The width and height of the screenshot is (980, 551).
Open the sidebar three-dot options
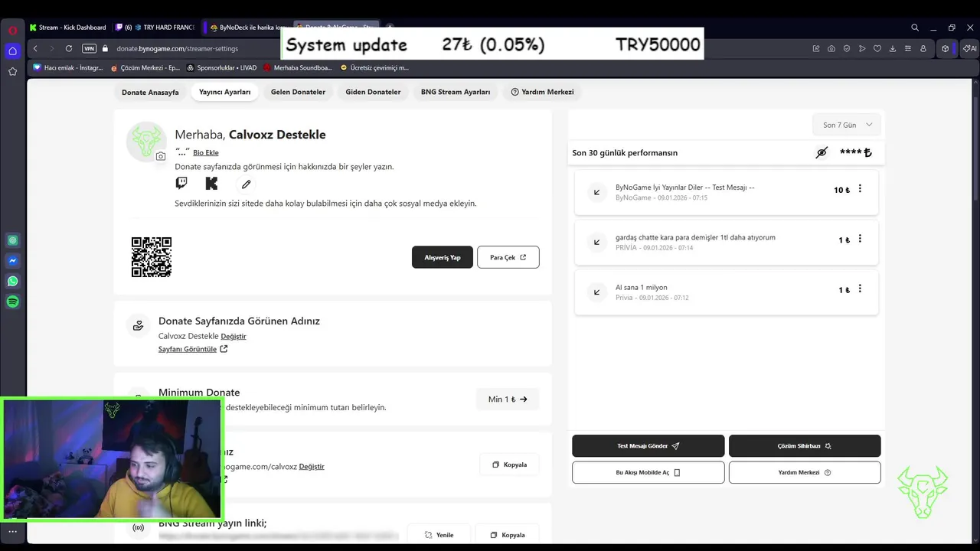coord(12,531)
